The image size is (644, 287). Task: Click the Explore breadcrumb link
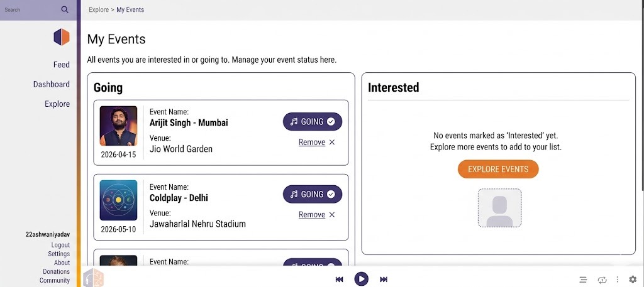tap(99, 10)
